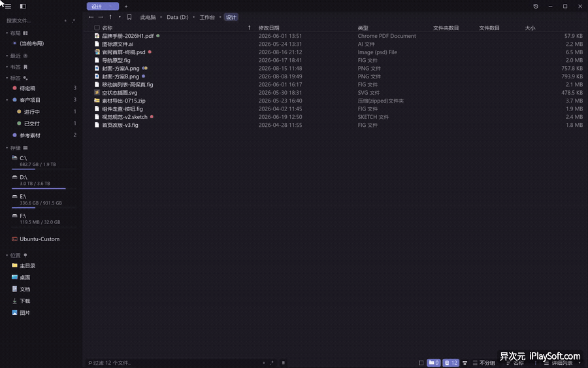
Task: Toggle the select-all checkbox beside 名称
Action: 97,27
